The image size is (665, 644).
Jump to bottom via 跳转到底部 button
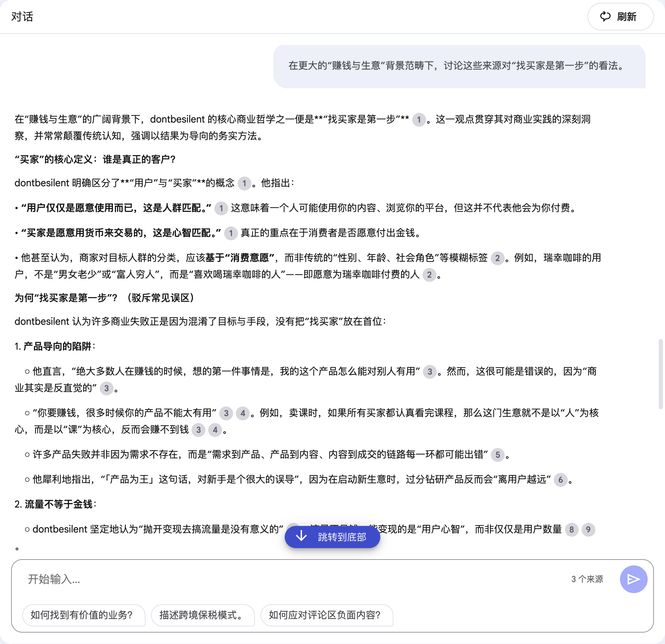click(332, 537)
